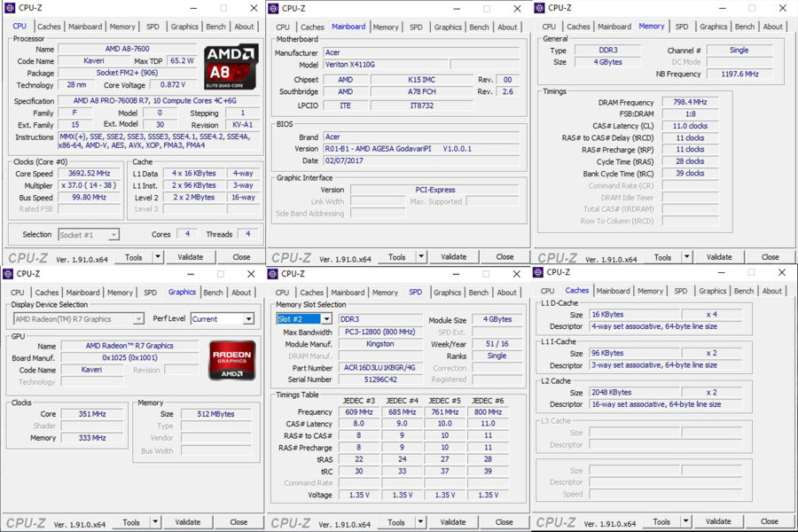Open the About tab in the Graphics-tab window
Viewport: 798px width, 532px height.
click(241, 293)
